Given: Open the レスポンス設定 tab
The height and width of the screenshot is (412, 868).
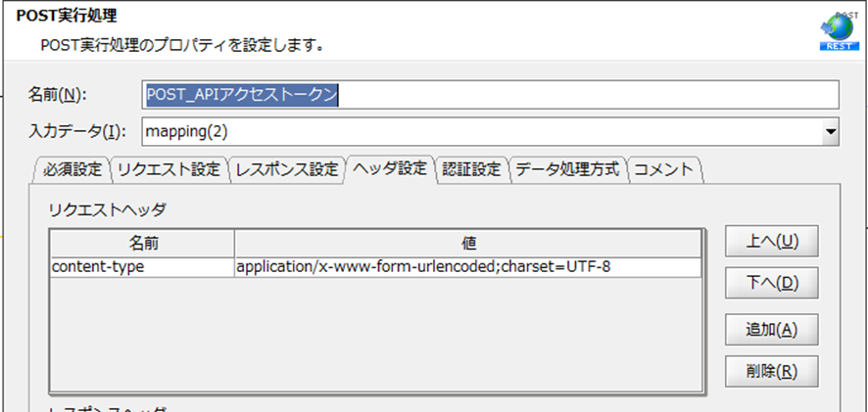Looking at the screenshot, I should click(x=287, y=169).
